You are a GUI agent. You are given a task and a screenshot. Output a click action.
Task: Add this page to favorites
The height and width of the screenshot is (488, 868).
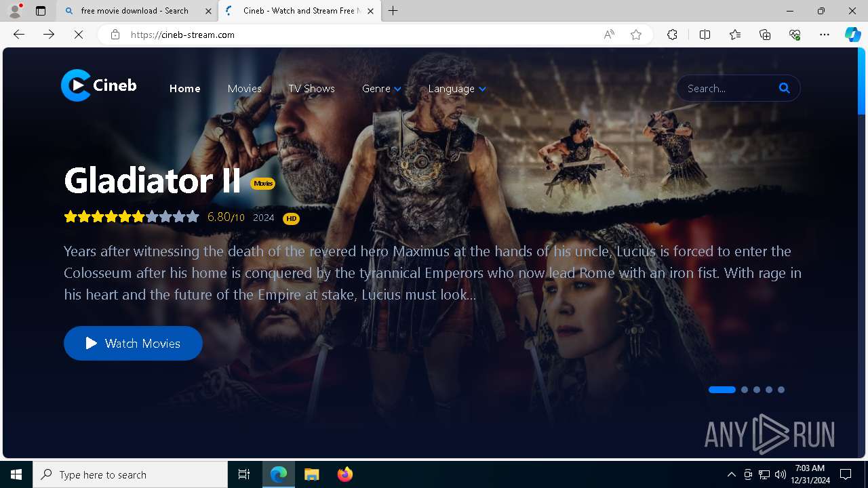[636, 35]
